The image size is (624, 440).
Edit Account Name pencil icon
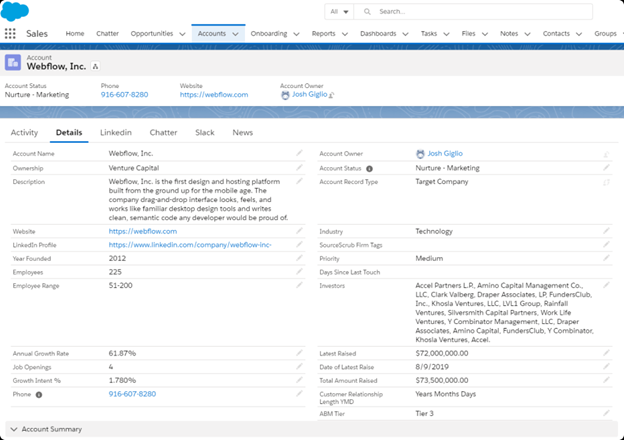[x=299, y=153]
